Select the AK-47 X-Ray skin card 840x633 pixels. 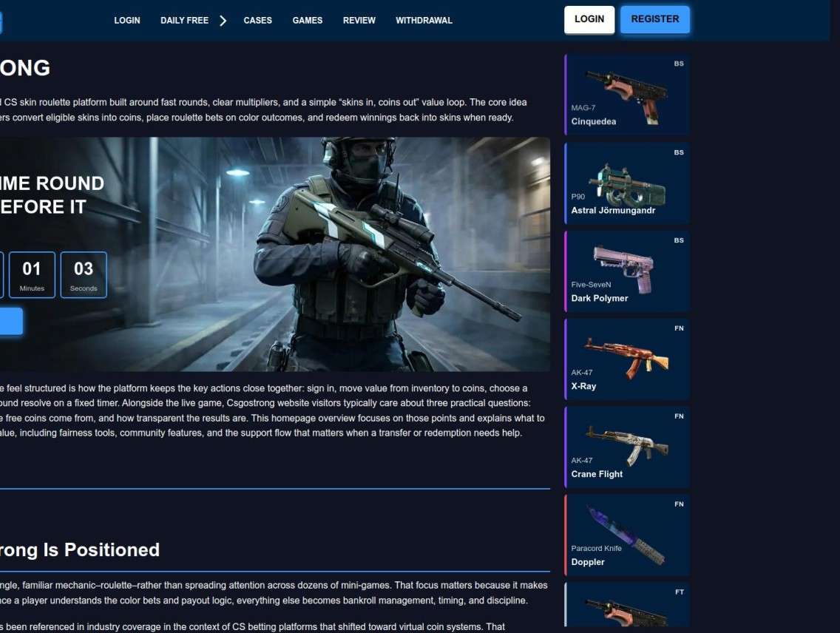point(627,359)
